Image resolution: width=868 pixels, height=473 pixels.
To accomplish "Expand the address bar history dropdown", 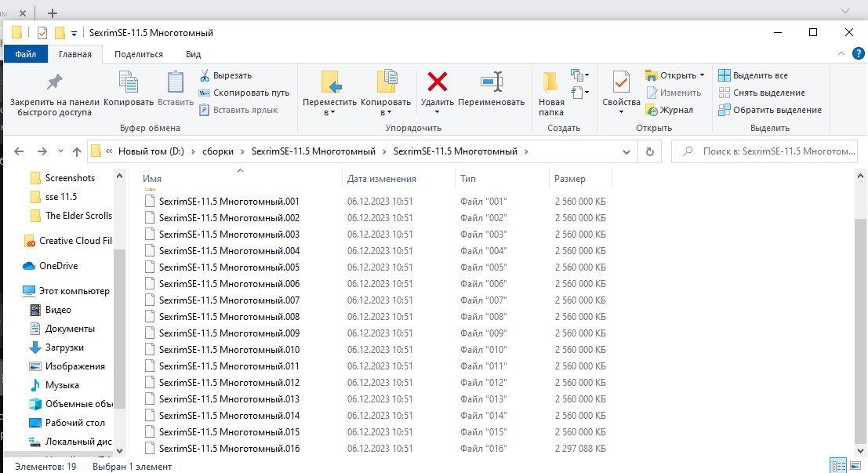I will point(626,151).
